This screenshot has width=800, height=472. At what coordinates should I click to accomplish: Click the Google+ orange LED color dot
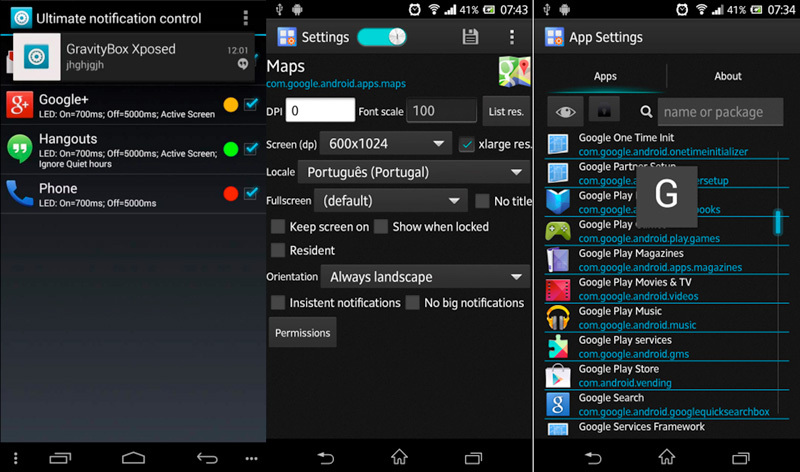coord(231,105)
